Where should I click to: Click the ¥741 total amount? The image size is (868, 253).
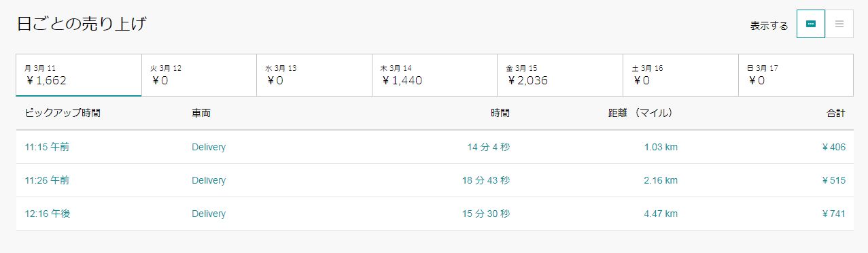(833, 214)
